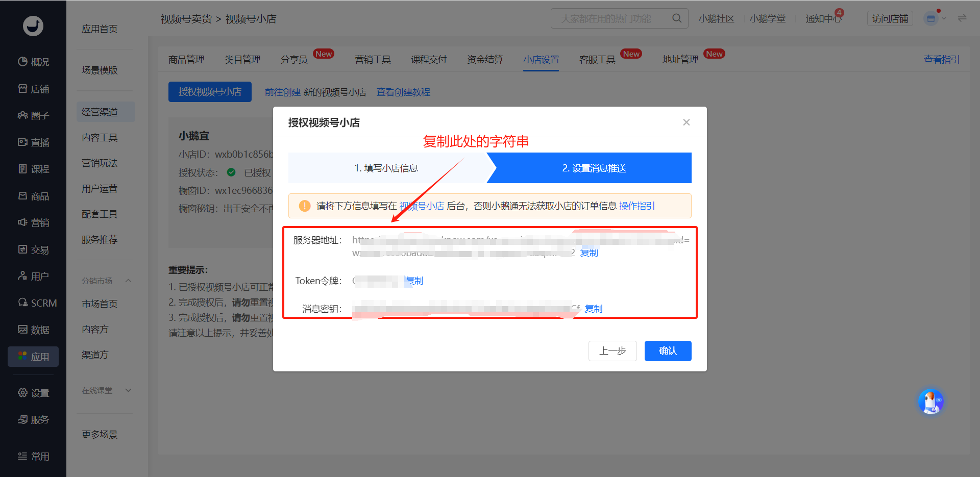Viewport: 980px width, 477px height.
Task: Open 查看创建教程 link
Action: pos(403,92)
